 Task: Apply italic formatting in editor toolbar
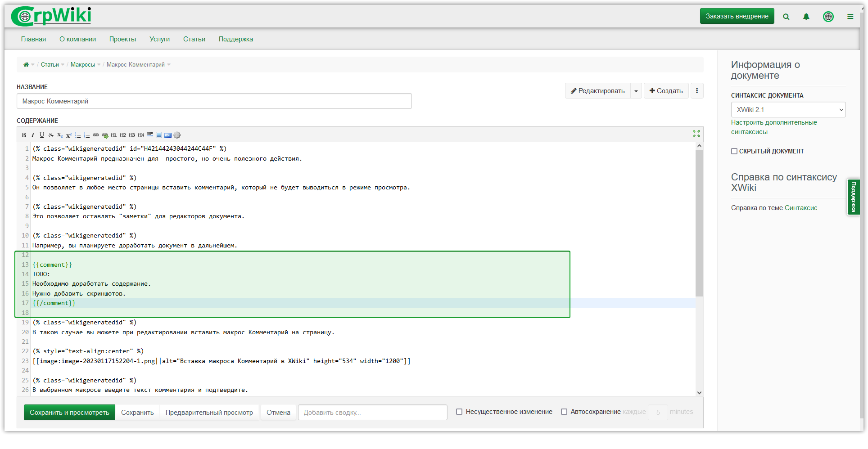click(x=33, y=135)
